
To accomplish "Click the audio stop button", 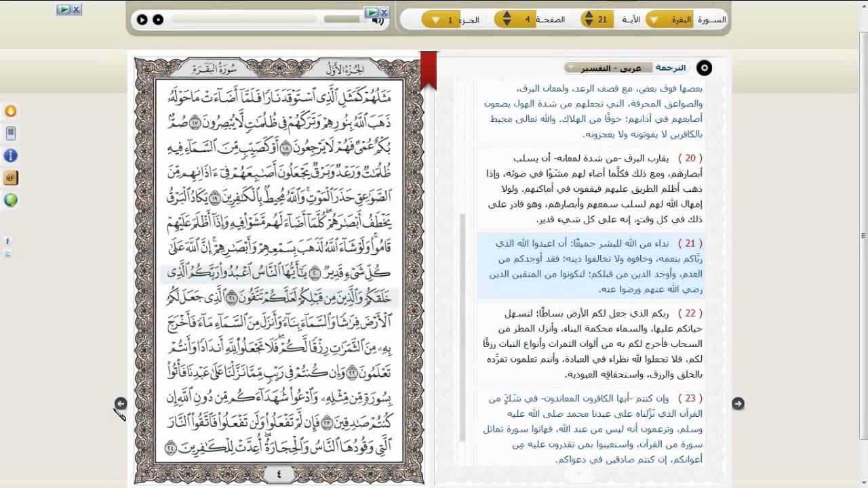I will [158, 20].
